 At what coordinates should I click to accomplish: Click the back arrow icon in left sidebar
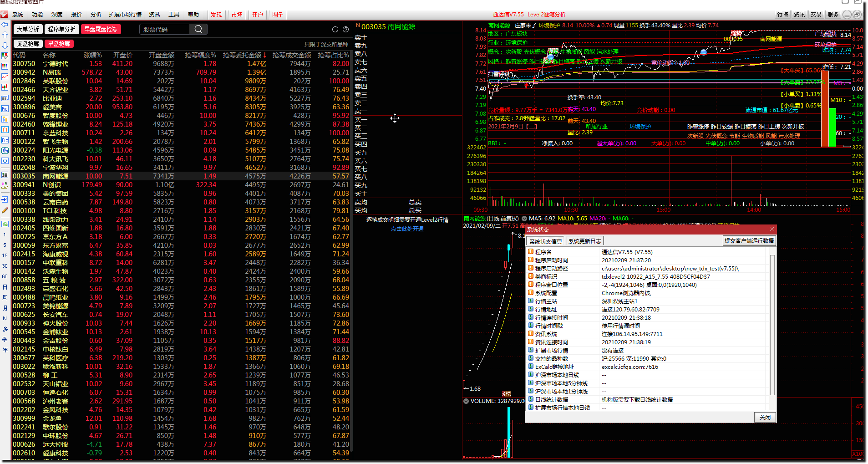point(5,25)
